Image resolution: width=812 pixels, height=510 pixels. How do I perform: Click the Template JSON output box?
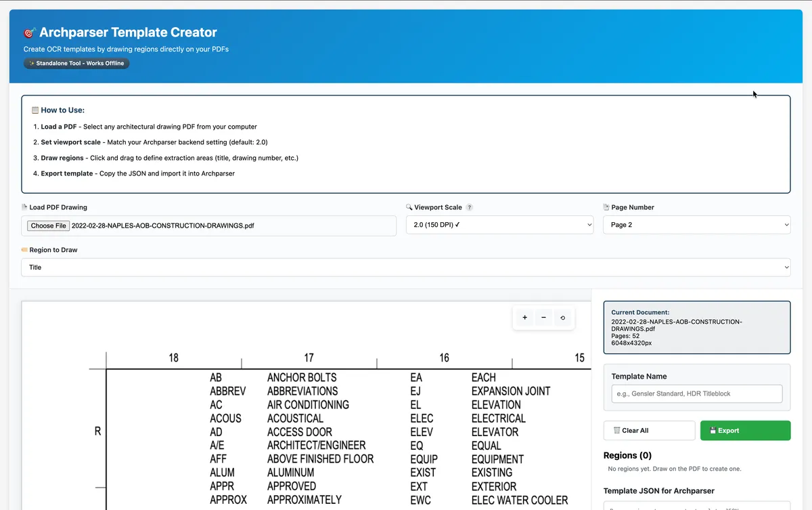696,507
